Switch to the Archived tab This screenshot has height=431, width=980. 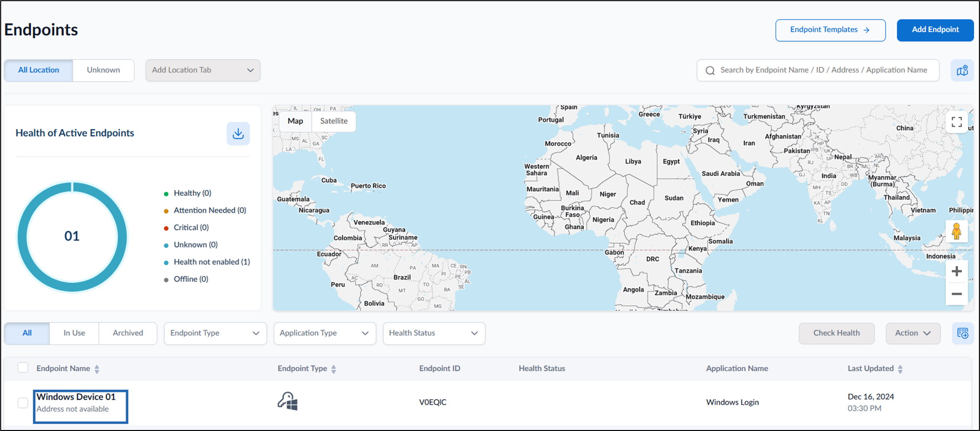point(128,333)
